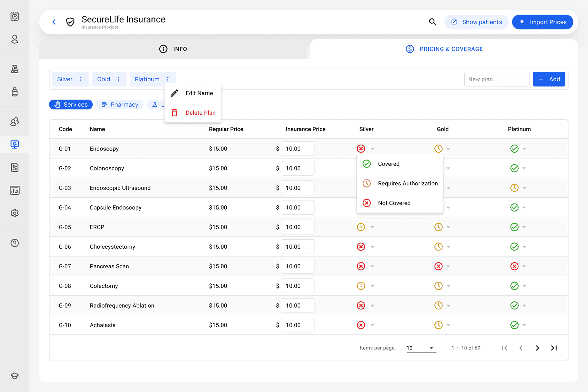Open the items per page dropdown
The image size is (588, 392).
421,348
